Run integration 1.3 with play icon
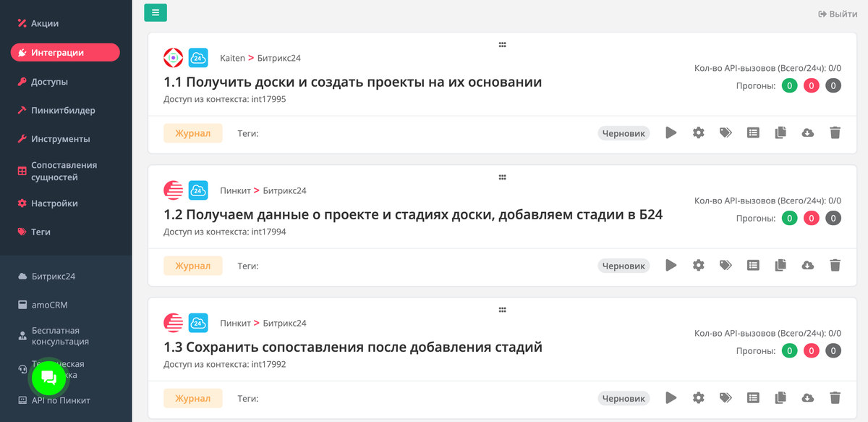 click(x=671, y=397)
